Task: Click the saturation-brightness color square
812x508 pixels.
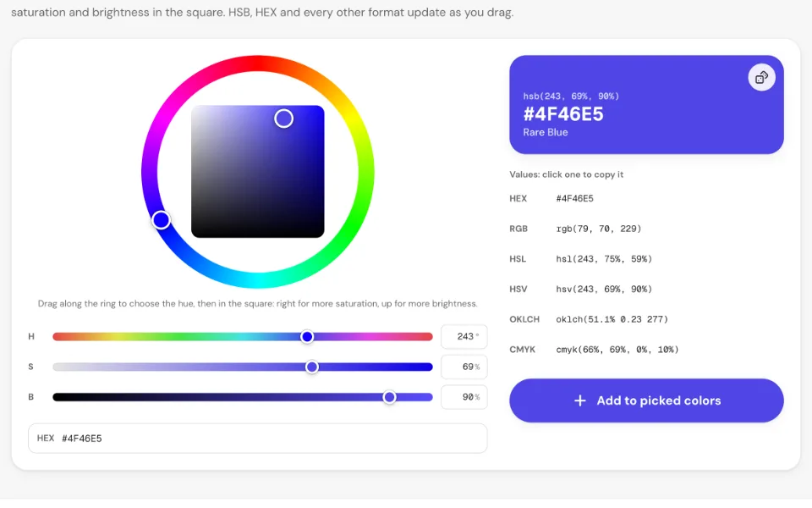Action: click(257, 172)
